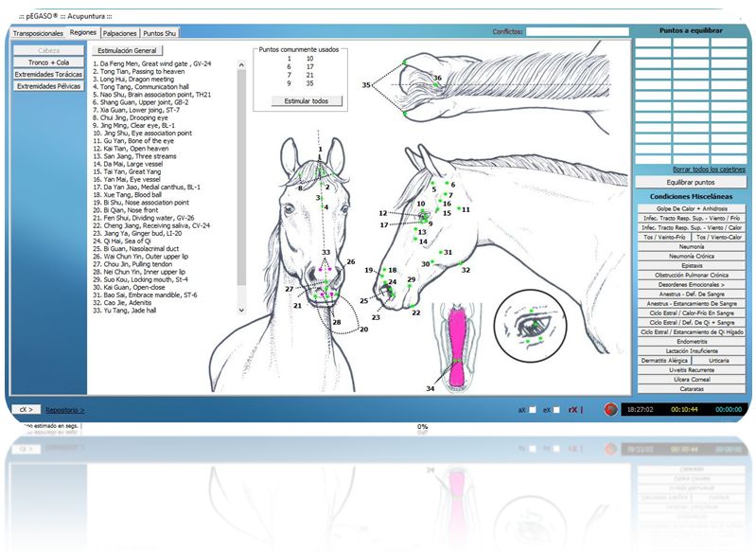Select Extremidades Torácicas region

(x=48, y=74)
